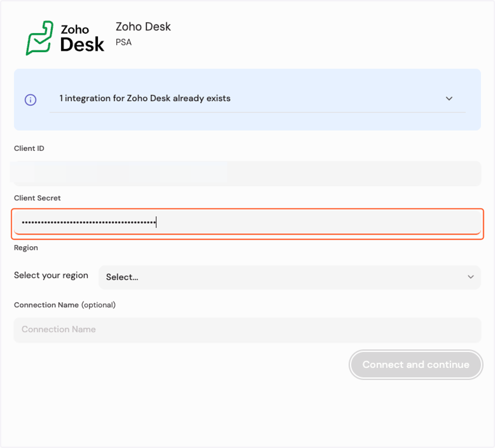Click the '1 integration for Zoho Desk already exists' text
495x448 pixels.
[145, 98]
